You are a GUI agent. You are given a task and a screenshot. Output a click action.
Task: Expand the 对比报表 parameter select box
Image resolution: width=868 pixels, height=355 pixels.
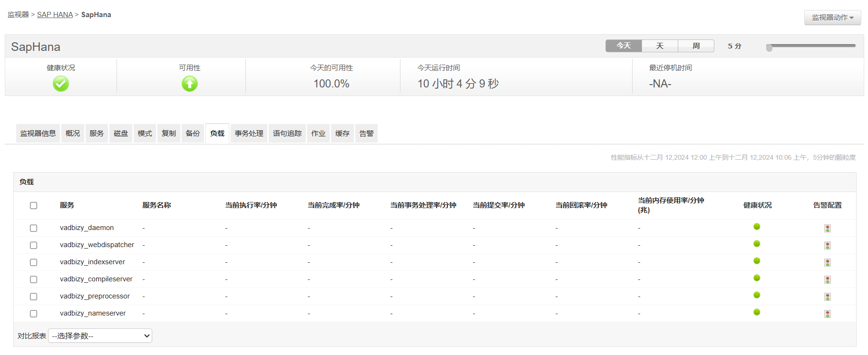[100, 336]
